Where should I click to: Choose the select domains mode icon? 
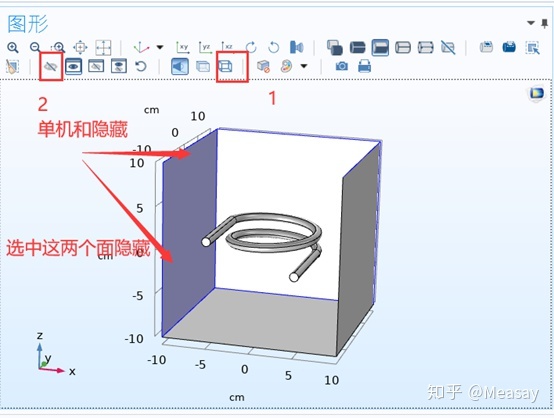[358, 47]
